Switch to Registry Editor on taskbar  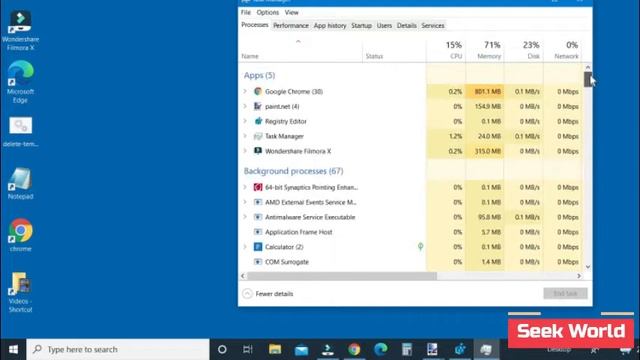(x=460, y=349)
